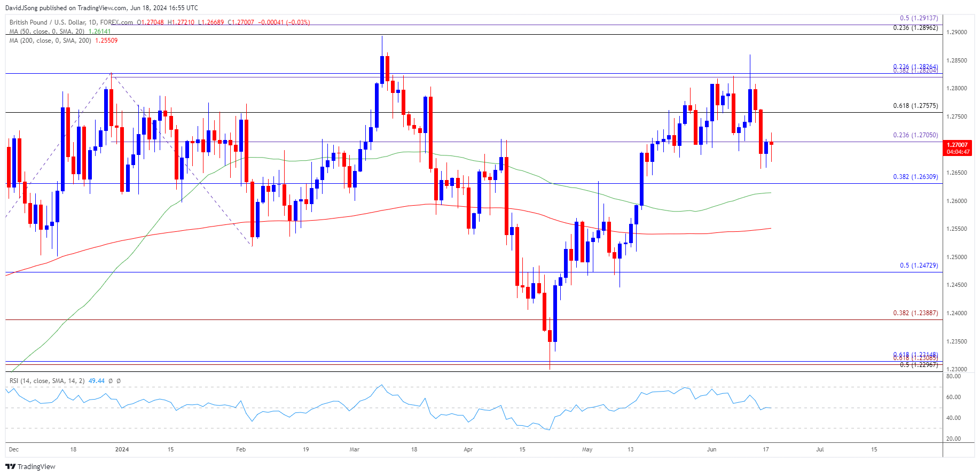Screen dimensions: 980x476
Task: Click the TradingView logo at bottom left
Action: click(30, 466)
